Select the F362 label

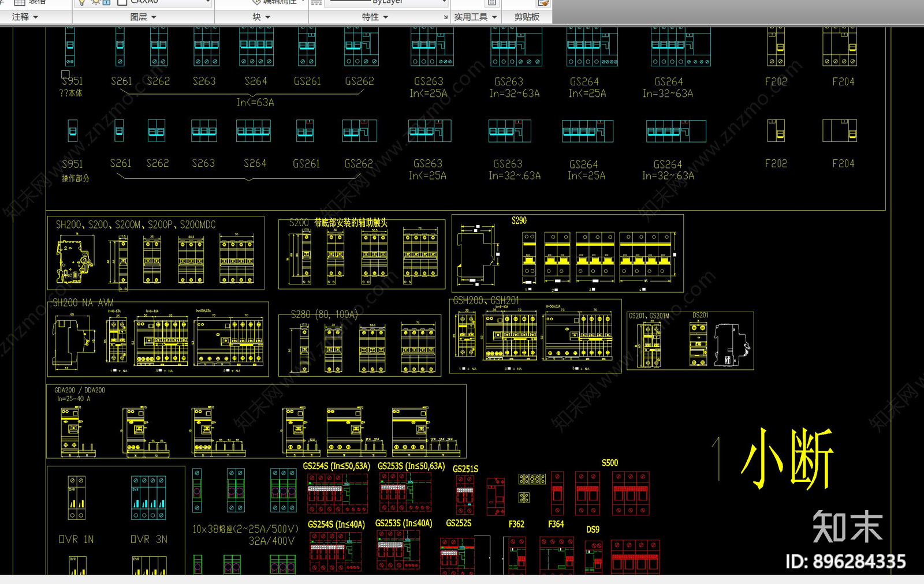pos(516,524)
